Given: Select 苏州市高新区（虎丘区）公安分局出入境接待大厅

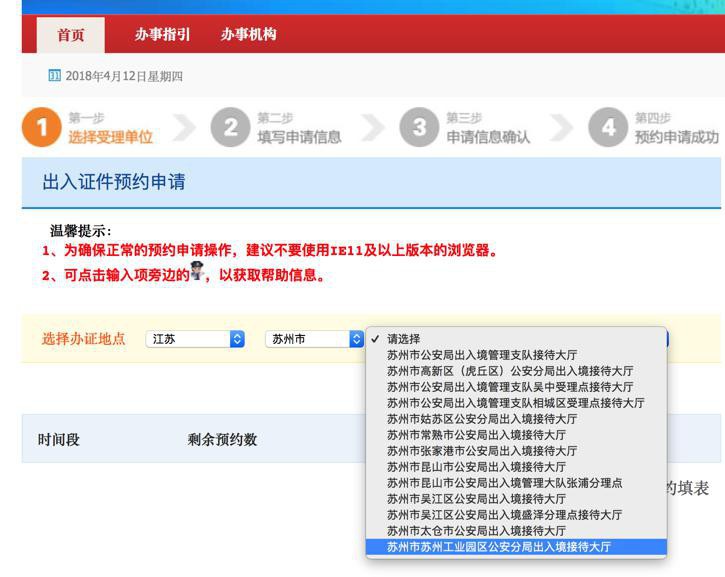Looking at the screenshot, I should click(x=516, y=371).
